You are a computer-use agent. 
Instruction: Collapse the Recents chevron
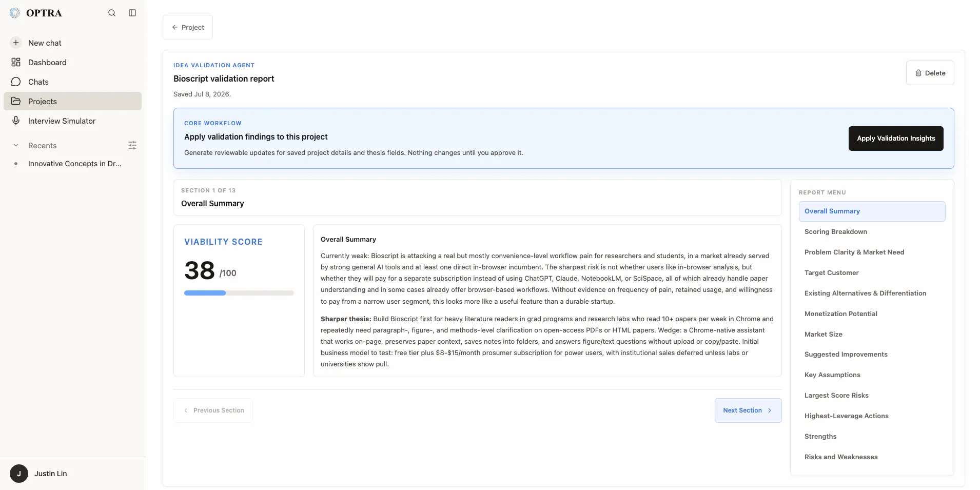point(16,145)
